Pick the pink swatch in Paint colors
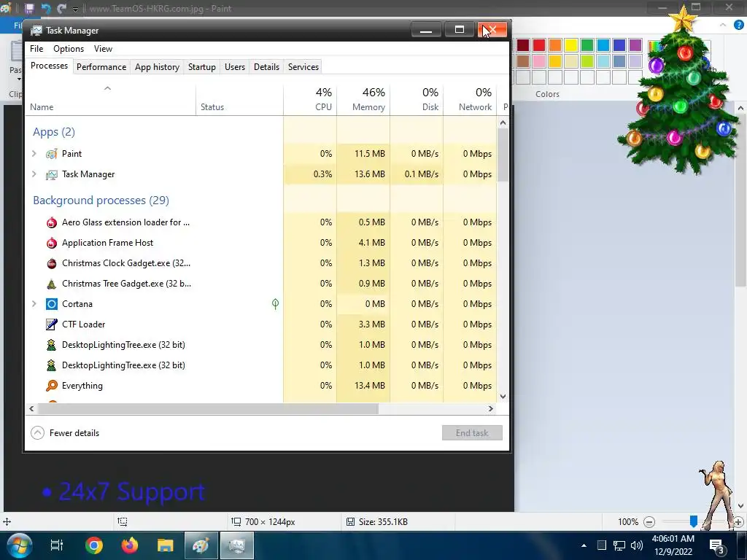 [x=539, y=61]
